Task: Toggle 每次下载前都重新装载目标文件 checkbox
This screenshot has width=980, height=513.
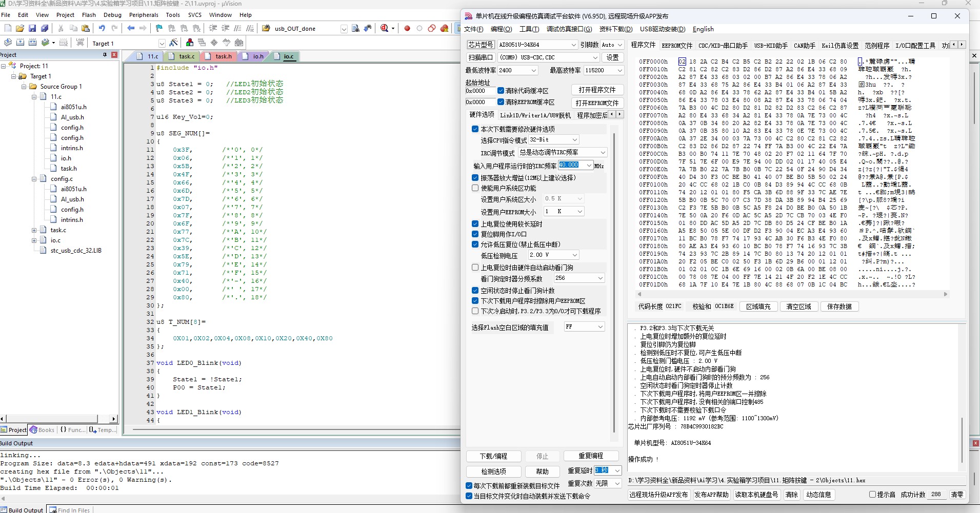Action: [x=469, y=485]
